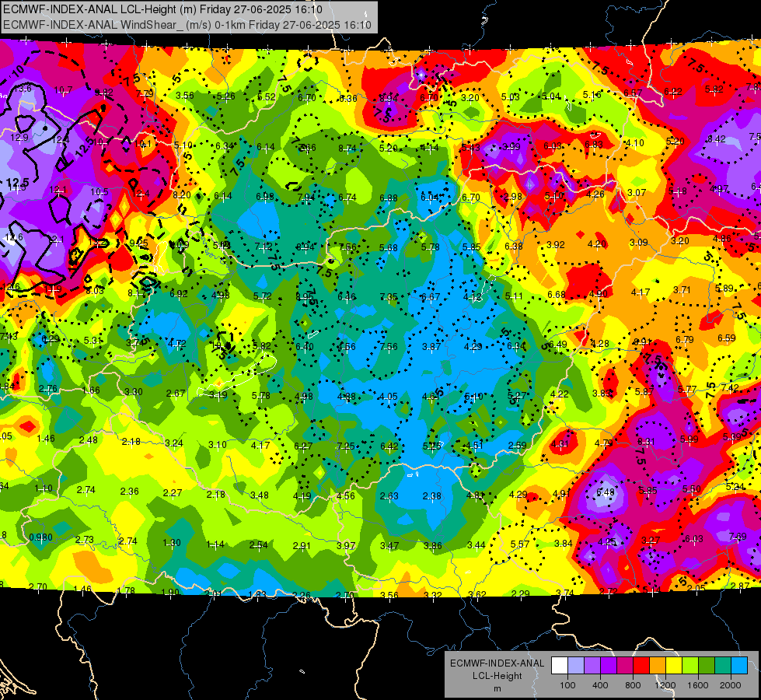Click the wind shear value '6.49'
Image resolution: width=761 pixels, height=700 pixels.
557,345
